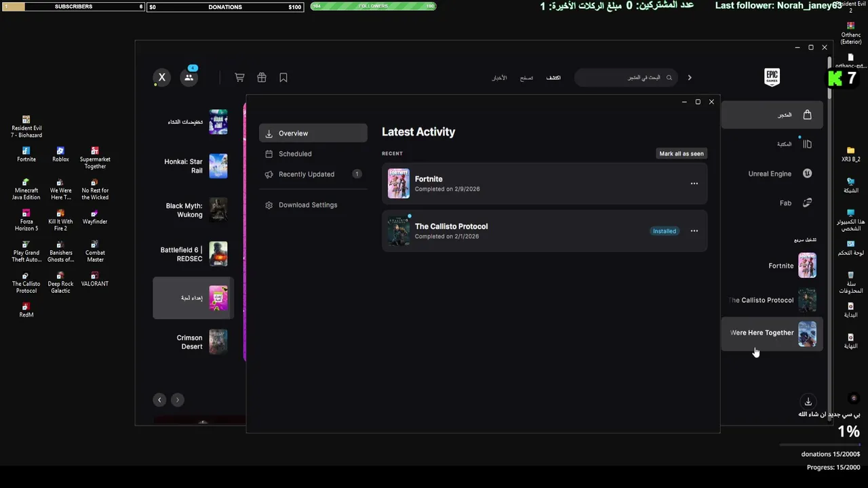Image resolution: width=868 pixels, height=488 pixels.
Task: Click the سلة المحذوفات recycle bin icon
Action: pyautogui.click(x=850, y=283)
